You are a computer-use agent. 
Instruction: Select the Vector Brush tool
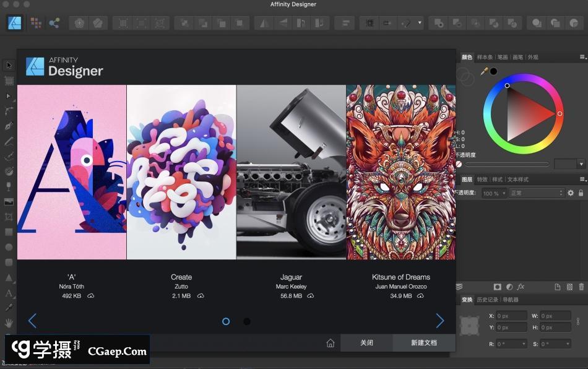click(9, 155)
